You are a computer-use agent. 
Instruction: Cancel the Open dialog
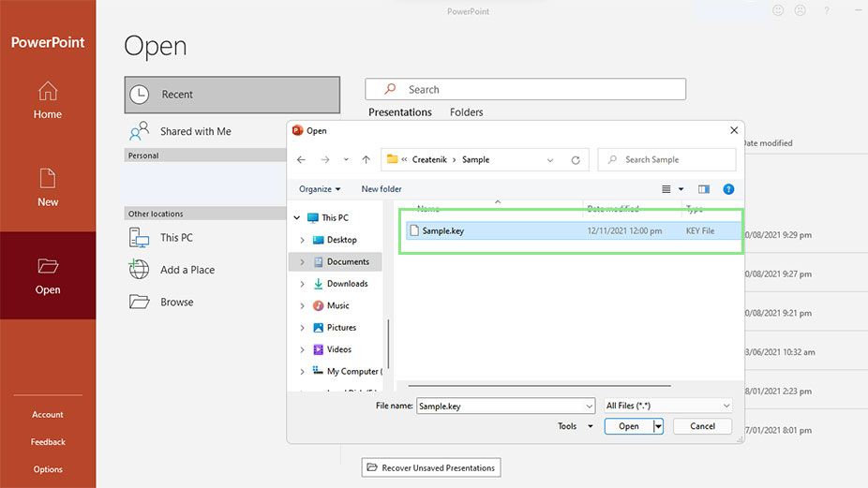click(702, 426)
